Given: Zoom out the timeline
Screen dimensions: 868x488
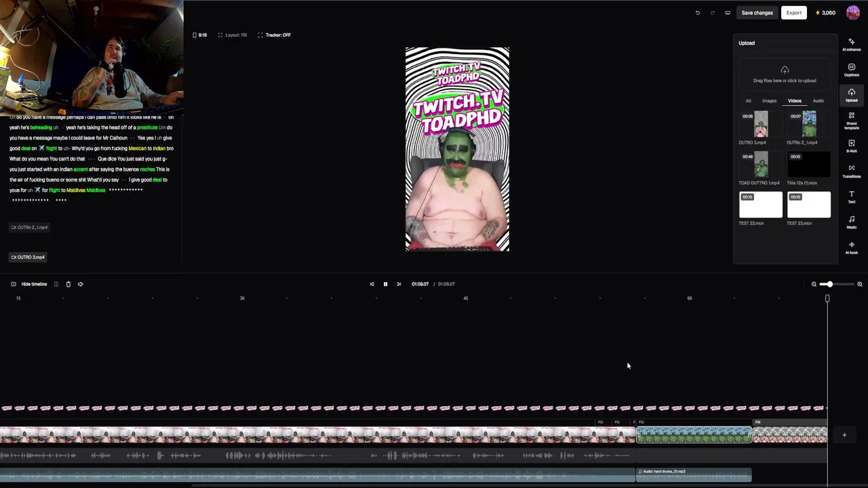Looking at the screenshot, I should [x=814, y=284].
